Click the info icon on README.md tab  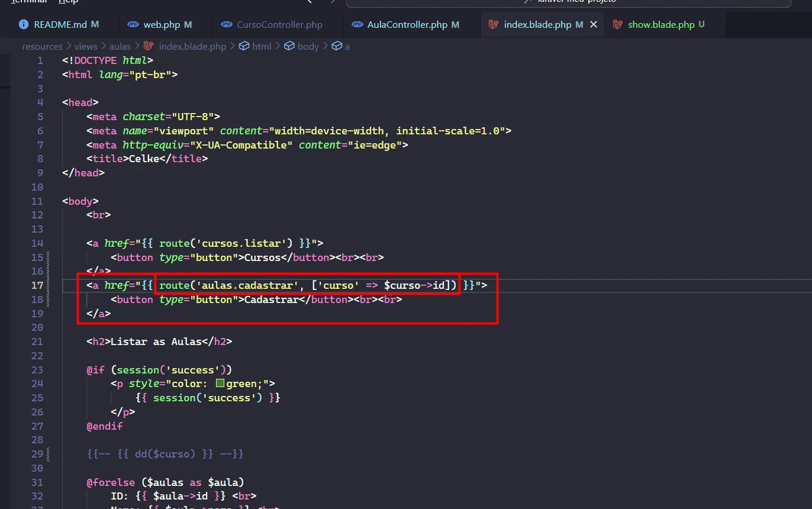pyautogui.click(x=24, y=25)
